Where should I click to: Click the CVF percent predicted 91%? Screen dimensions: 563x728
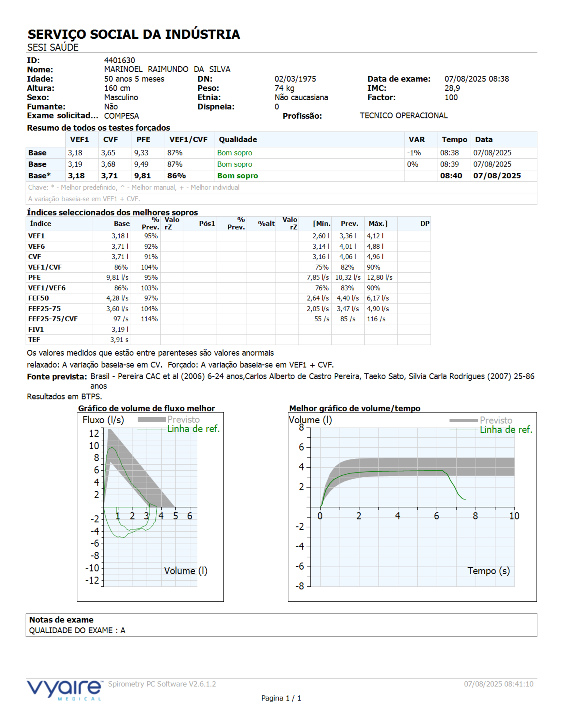click(151, 257)
